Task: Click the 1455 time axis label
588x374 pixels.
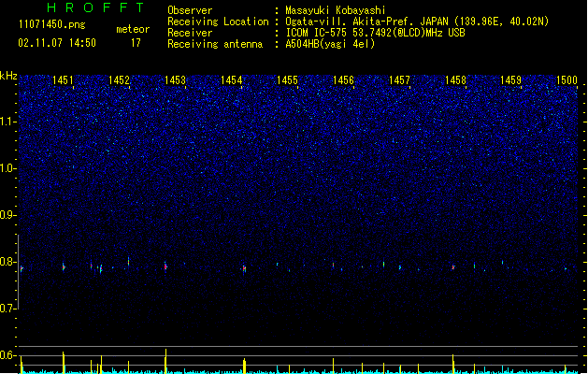Action: coord(287,80)
